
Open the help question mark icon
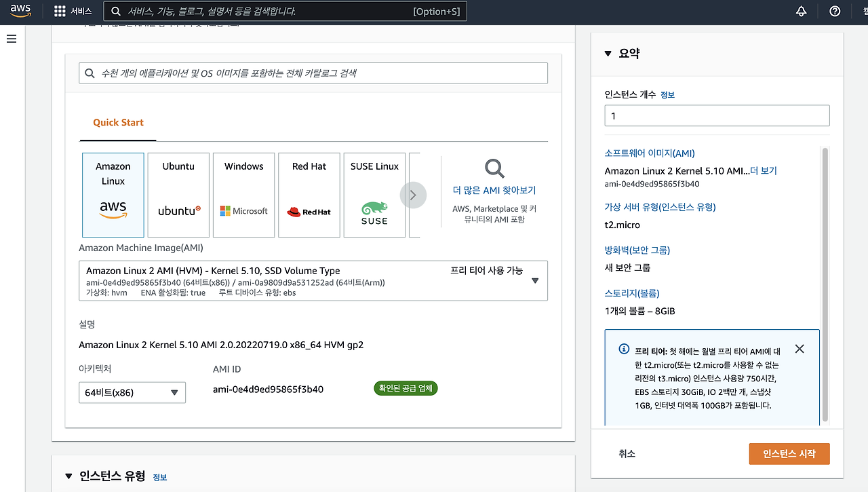pyautogui.click(x=835, y=12)
